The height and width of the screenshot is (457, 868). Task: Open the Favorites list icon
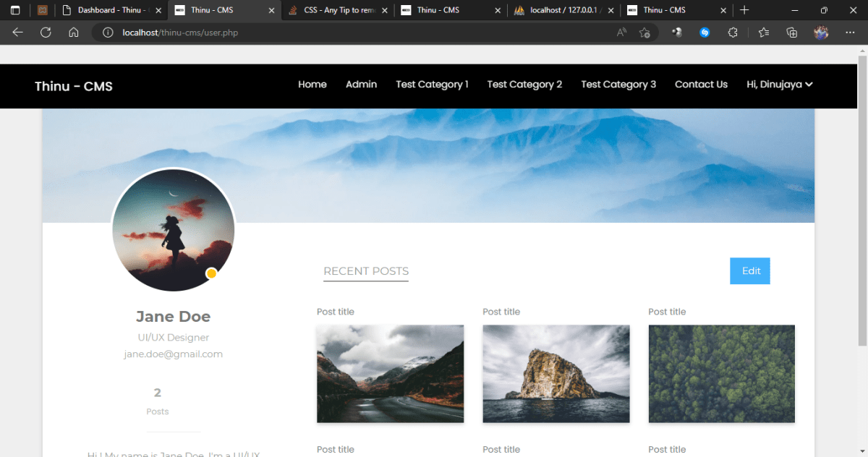point(764,33)
